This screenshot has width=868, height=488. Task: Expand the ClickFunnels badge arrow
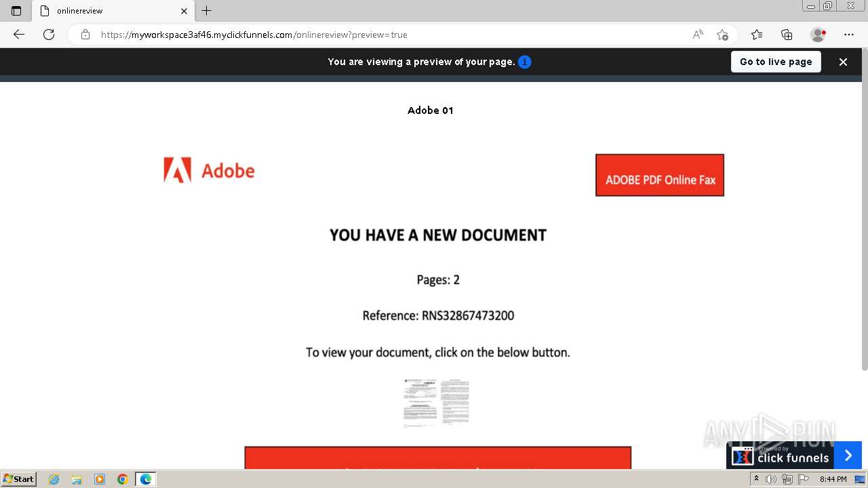coord(848,455)
